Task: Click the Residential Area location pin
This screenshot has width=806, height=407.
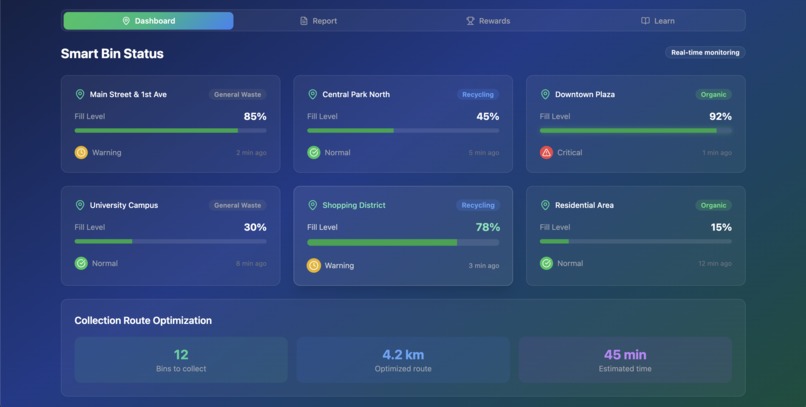Action: [545, 205]
